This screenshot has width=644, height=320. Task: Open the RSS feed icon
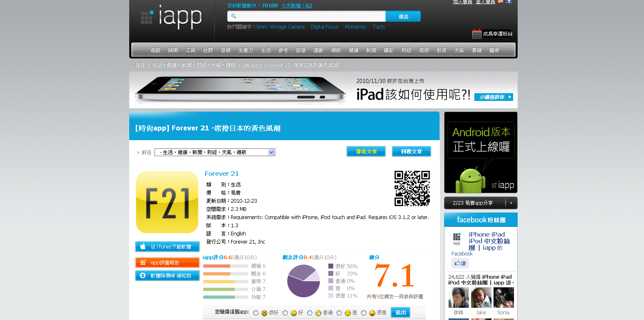point(500,1)
